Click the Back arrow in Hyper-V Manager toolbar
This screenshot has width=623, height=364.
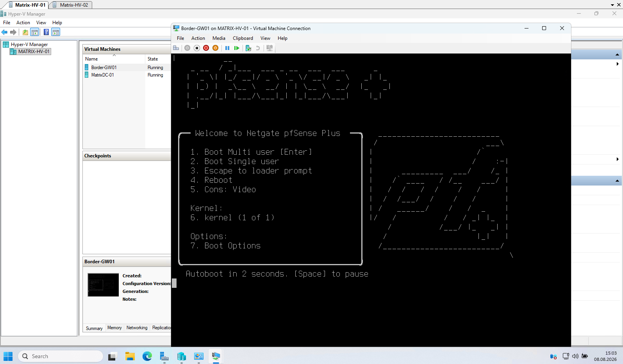pyautogui.click(x=5, y=32)
